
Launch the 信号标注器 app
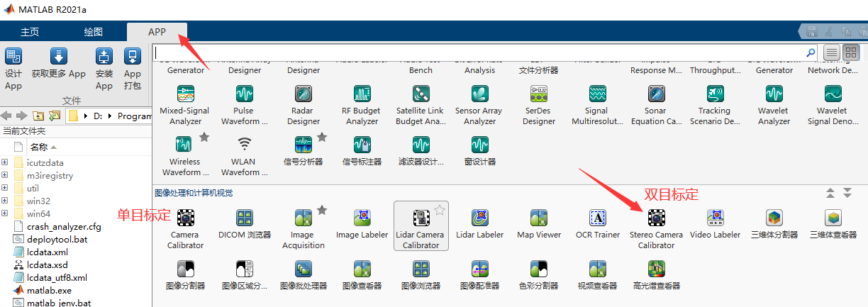(x=362, y=150)
